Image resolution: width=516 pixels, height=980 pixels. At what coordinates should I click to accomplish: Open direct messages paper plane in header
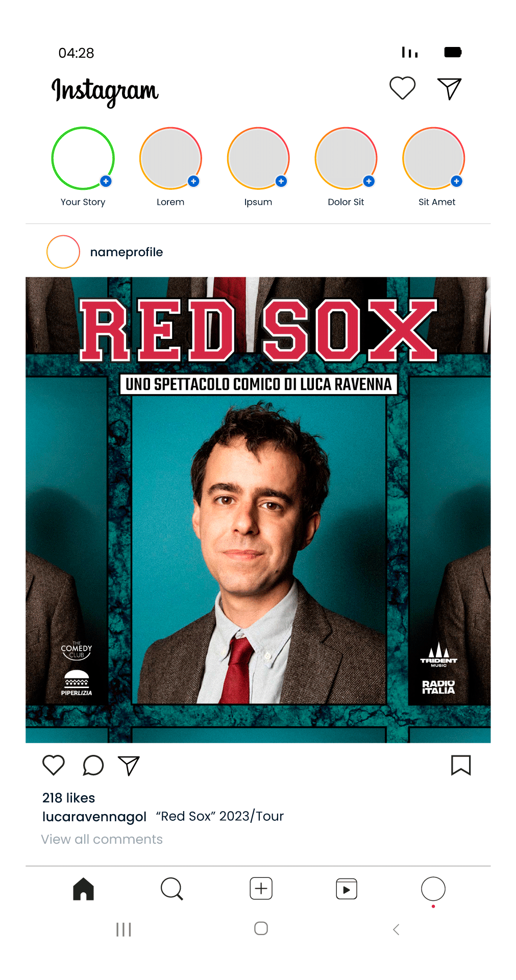point(449,89)
